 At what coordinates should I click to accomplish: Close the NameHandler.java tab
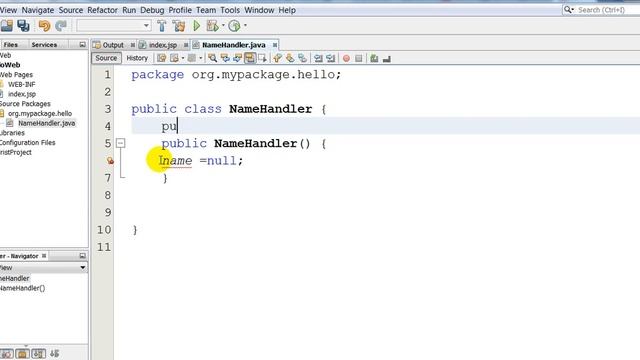pos(275,45)
